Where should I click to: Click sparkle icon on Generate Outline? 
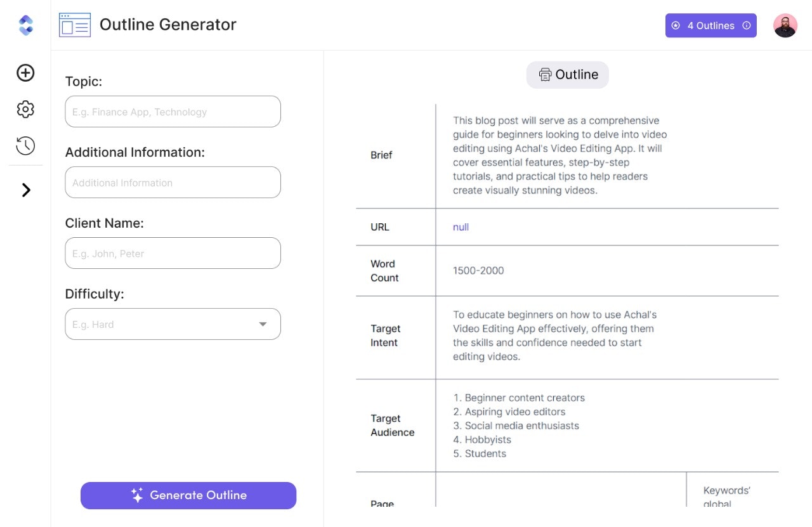pyautogui.click(x=137, y=495)
